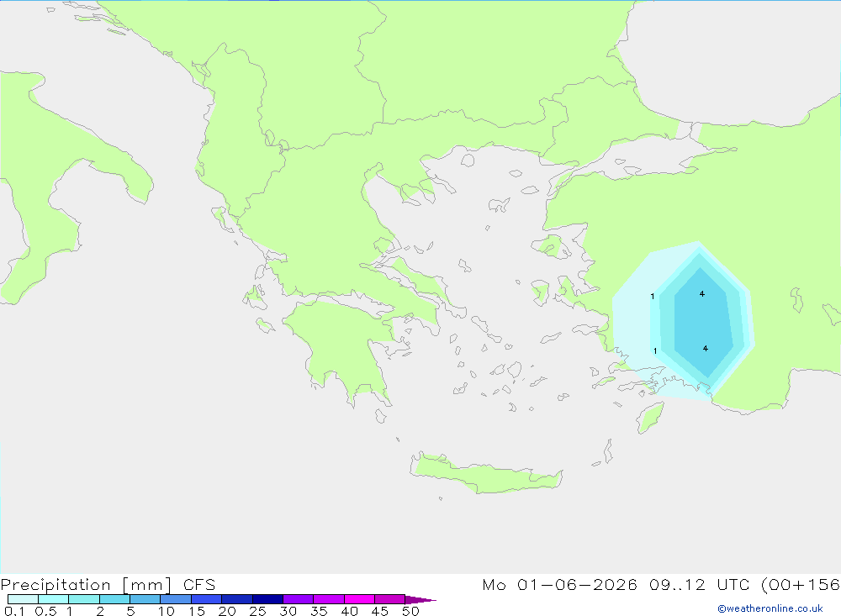Click the 5–10 mm legend color box
Viewport: 841px width, 616px height.
pyautogui.click(x=145, y=599)
